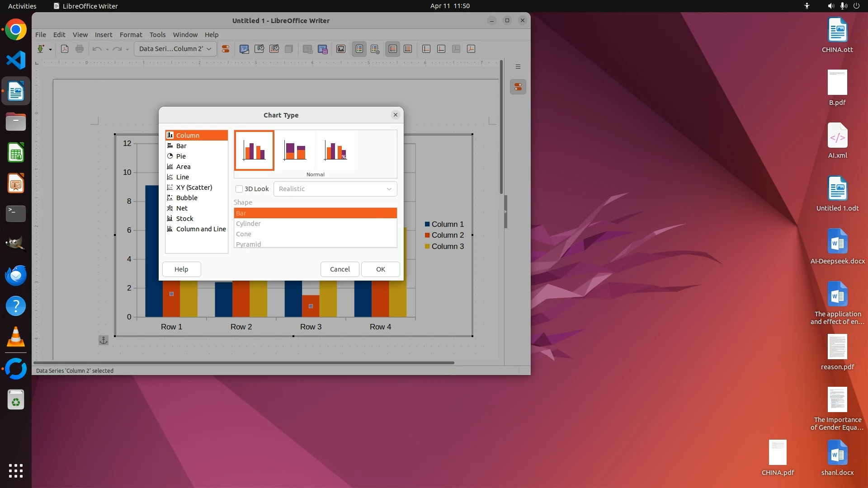Image resolution: width=868 pixels, height=488 pixels.
Task: Open the Insert menu
Action: click(x=103, y=35)
